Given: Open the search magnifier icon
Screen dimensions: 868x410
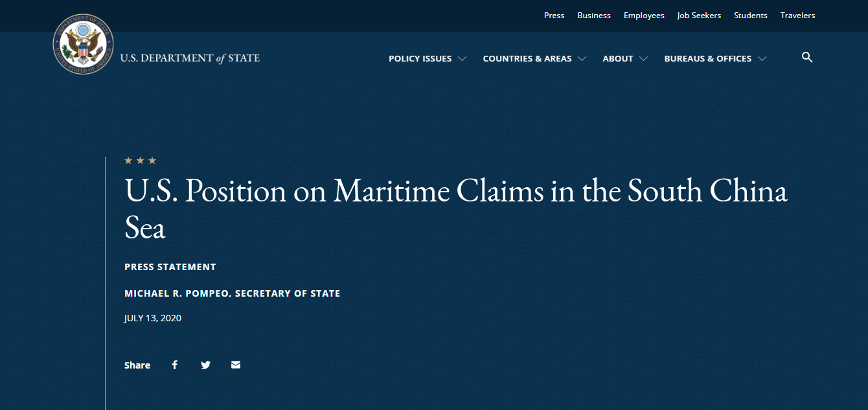Looking at the screenshot, I should (807, 58).
